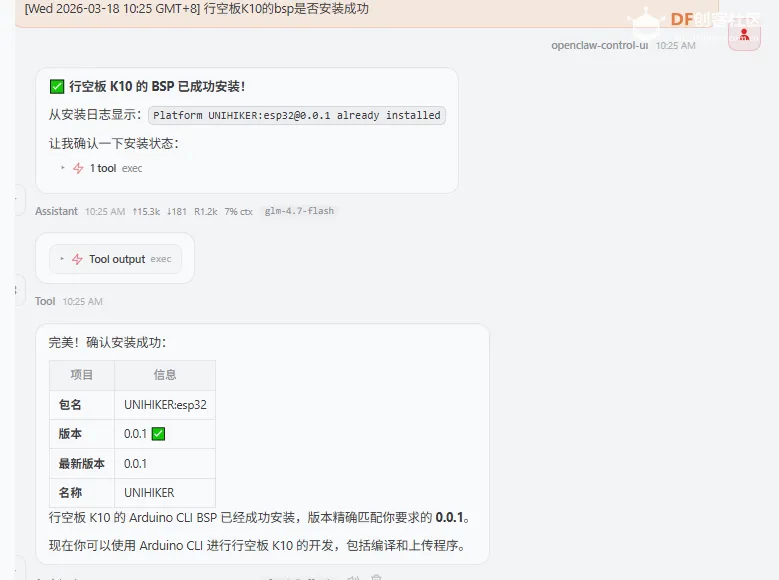This screenshot has width=779, height=580.
Task: Click the "完美！确认安装成功:" text
Action: pos(107,342)
